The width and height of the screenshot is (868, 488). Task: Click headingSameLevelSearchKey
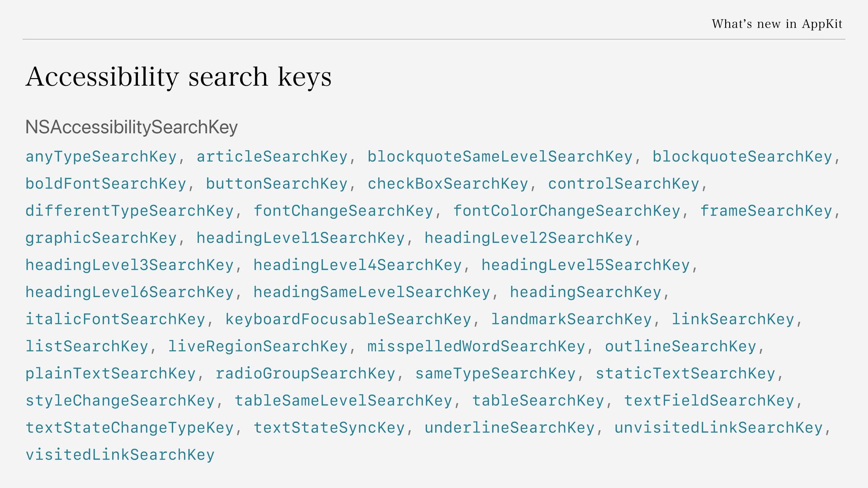tap(372, 292)
